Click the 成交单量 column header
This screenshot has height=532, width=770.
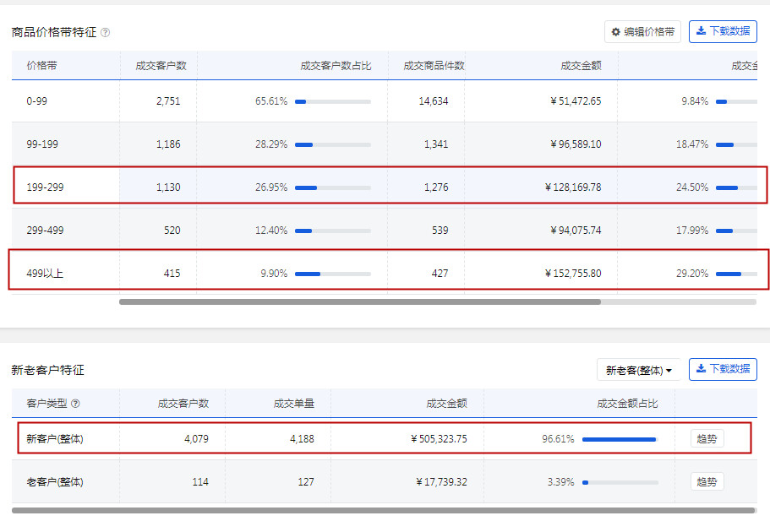(x=294, y=404)
